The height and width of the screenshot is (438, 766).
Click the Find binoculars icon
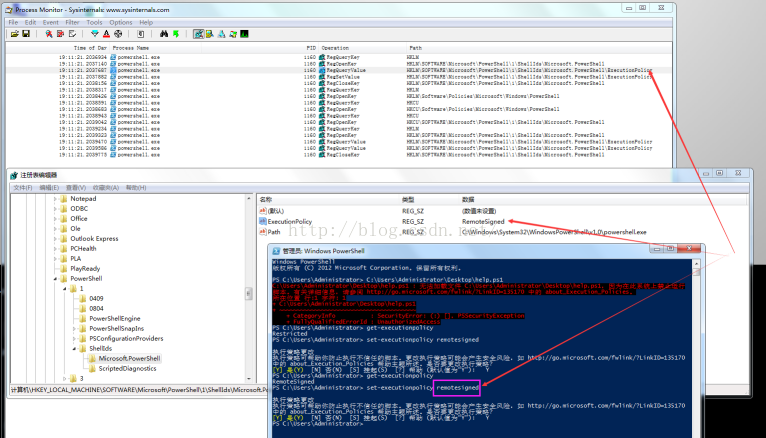click(164, 34)
